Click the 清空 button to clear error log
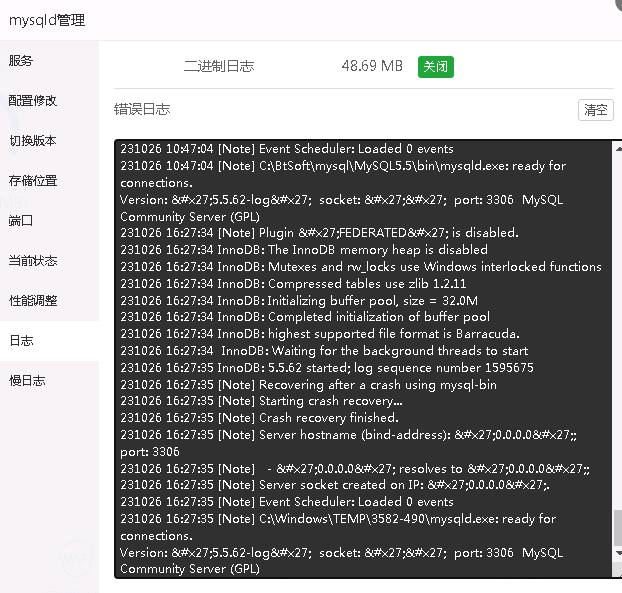The width and height of the screenshot is (622, 593). tap(595, 110)
